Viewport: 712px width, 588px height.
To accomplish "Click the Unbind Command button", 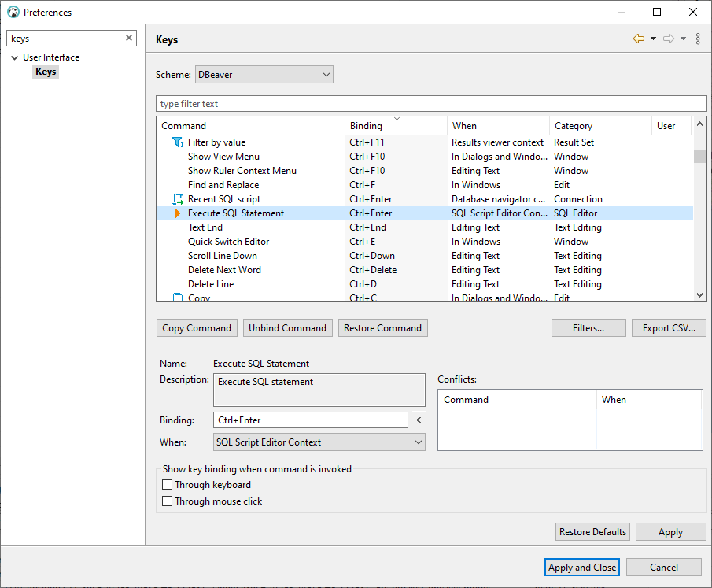I will 287,328.
